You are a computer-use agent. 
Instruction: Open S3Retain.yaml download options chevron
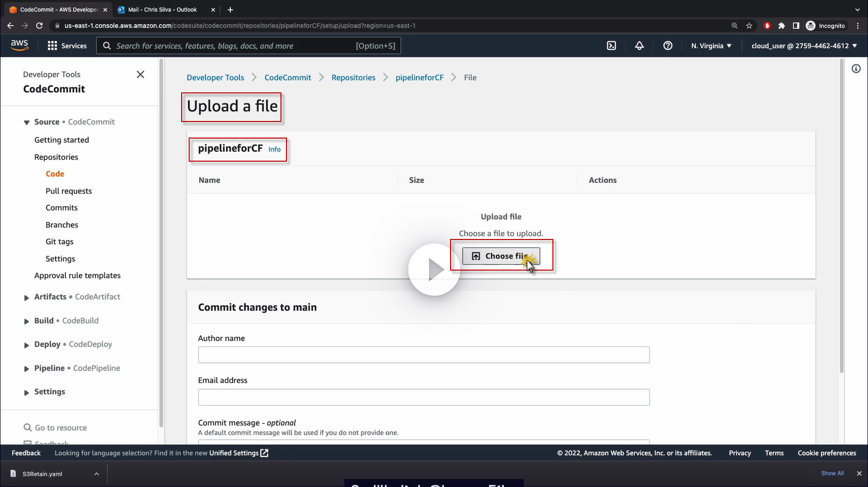click(96, 474)
